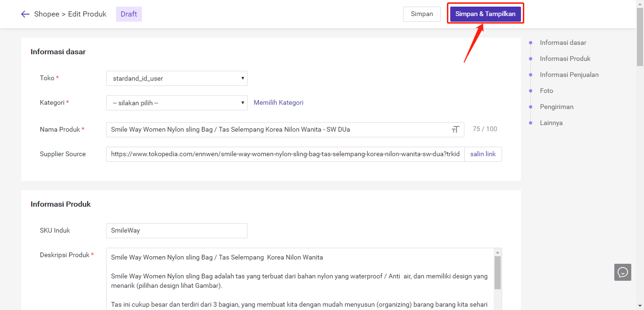Click inside the Deskripsi Produk textarea
The image size is (644, 310).
pos(299,279)
